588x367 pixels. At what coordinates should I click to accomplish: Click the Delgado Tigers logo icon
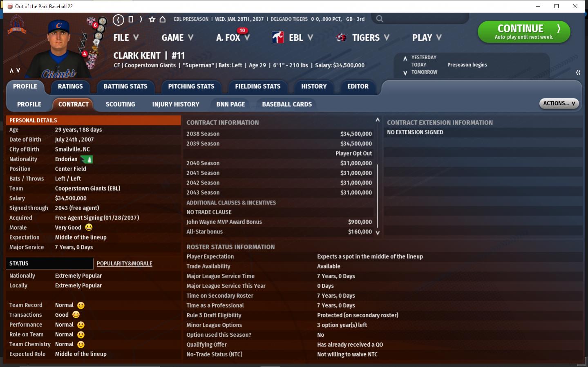[x=341, y=38]
